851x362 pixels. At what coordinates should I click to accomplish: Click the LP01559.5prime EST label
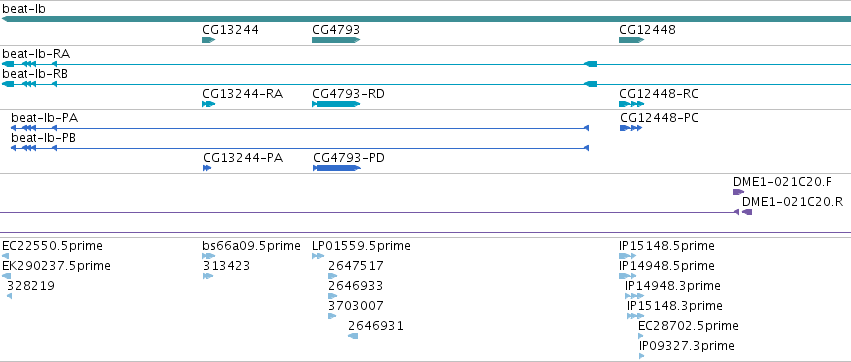361,246
